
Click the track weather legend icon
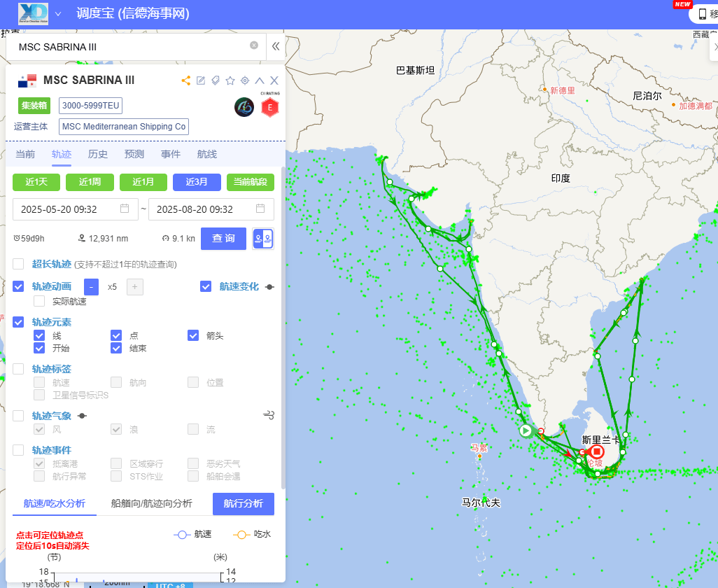(x=82, y=416)
